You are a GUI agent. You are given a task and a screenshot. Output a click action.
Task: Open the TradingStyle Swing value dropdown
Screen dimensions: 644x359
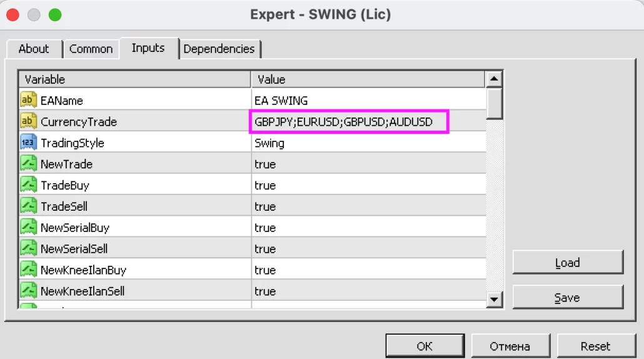coord(368,143)
